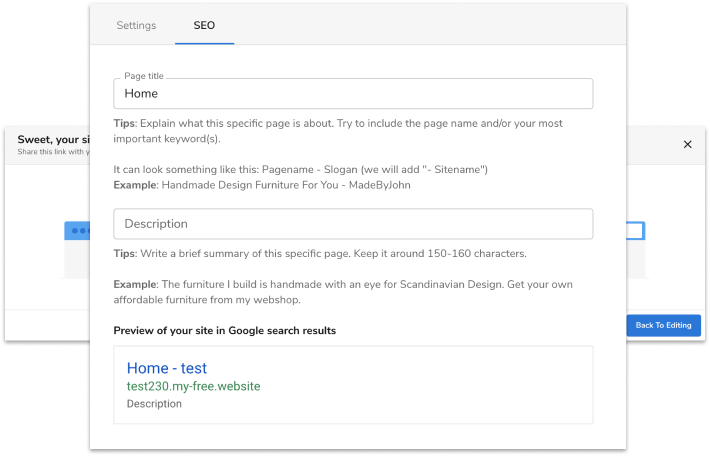Select the SEO tab
The image size is (710, 456).
pyautogui.click(x=204, y=25)
